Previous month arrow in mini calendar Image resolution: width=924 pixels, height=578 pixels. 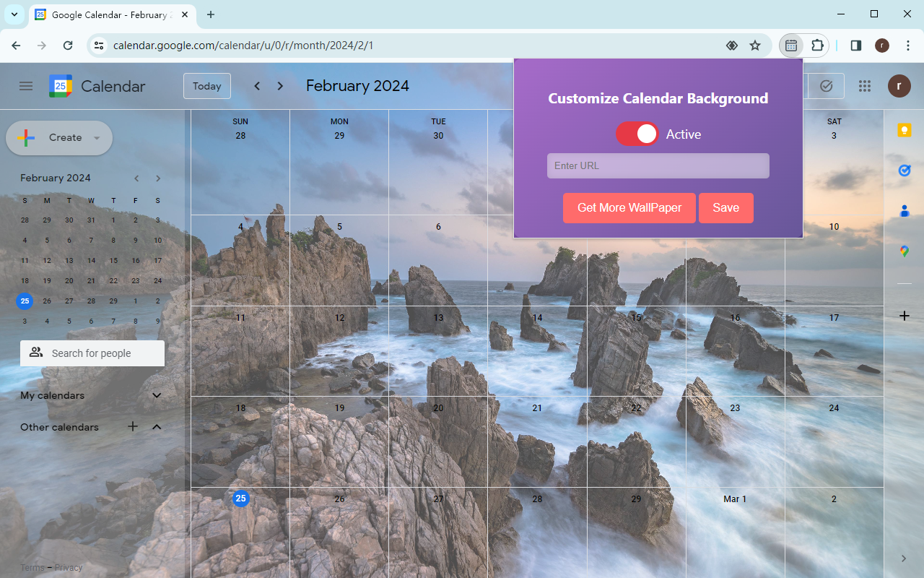[x=136, y=178]
